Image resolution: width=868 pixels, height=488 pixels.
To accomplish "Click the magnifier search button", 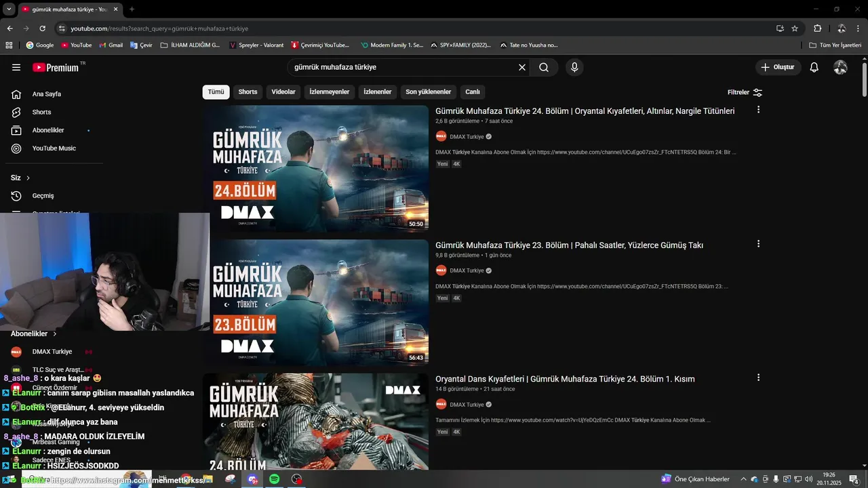I will pyautogui.click(x=544, y=67).
